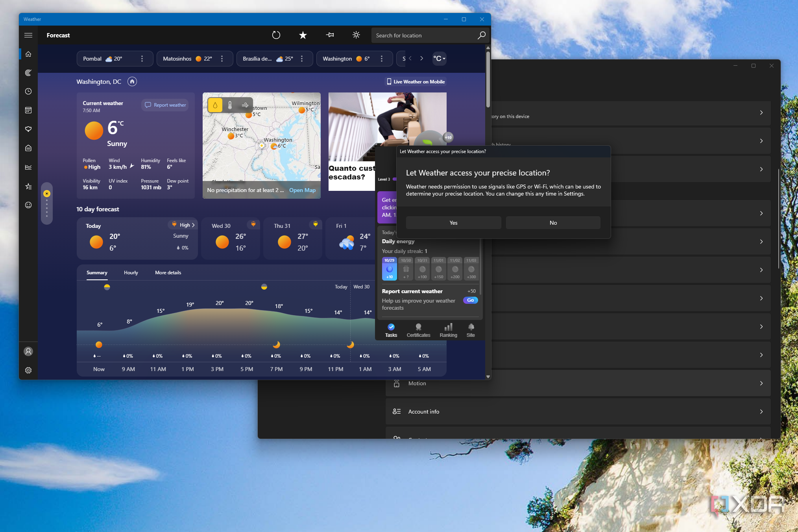Open the Pollen section in the sidebar
Screen dimensions: 798x532
pyautogui.click(x=28, y=129)
